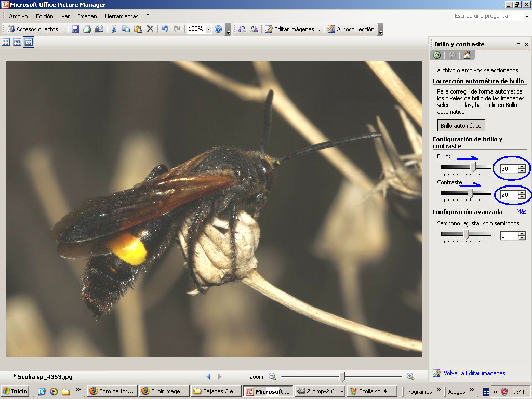Switch to filmstrip view
This screenshot has width=532, height=399.
(17, 42)
